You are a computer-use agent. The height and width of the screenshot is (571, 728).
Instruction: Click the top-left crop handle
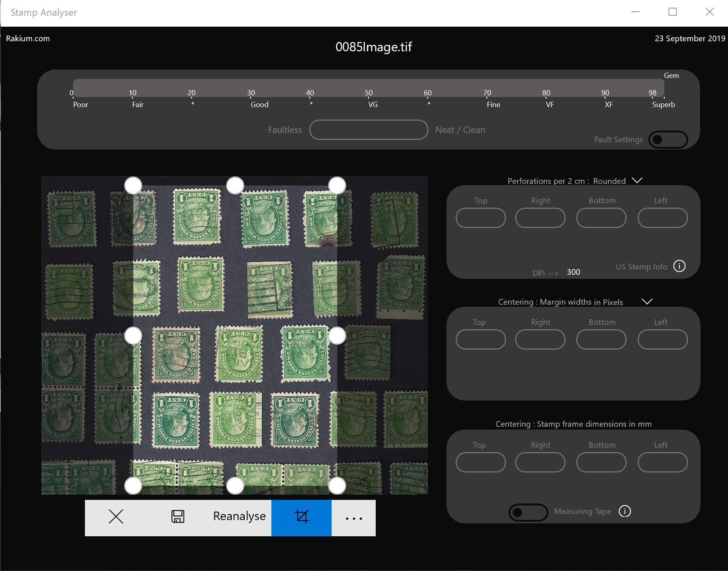[133, 185]
